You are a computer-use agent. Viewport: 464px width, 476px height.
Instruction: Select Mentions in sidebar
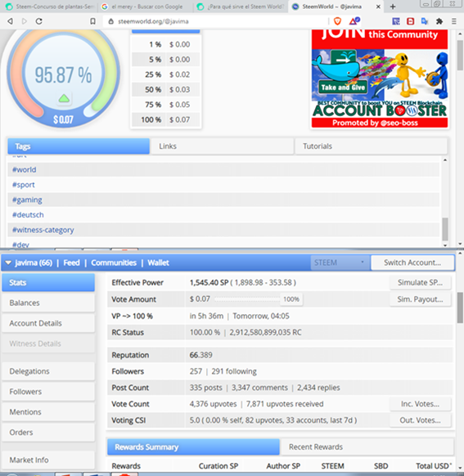[48, 412]
